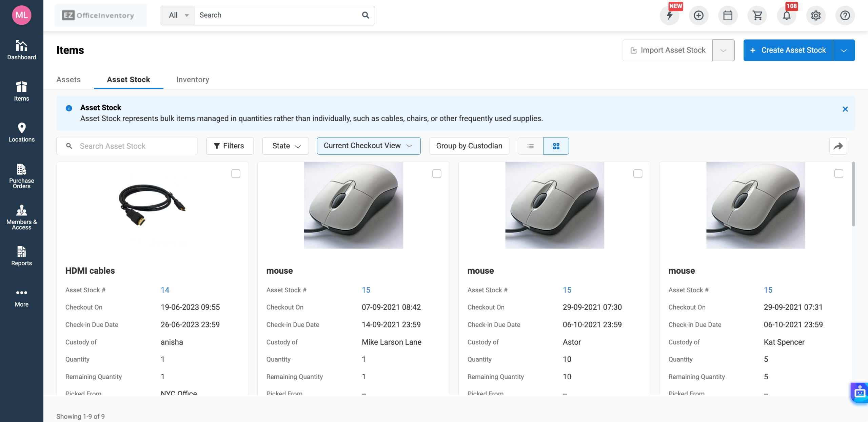Switch to list view icon
The height and width of the screenshot is (422, 868).
pyautogui.click(x=530, y=146)
